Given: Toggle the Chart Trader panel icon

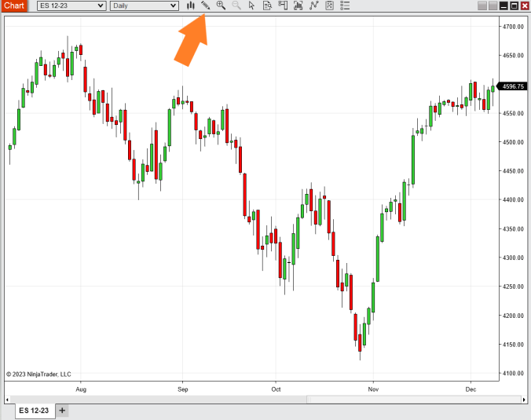Looking at the screenshot, I should pos(283,5).
